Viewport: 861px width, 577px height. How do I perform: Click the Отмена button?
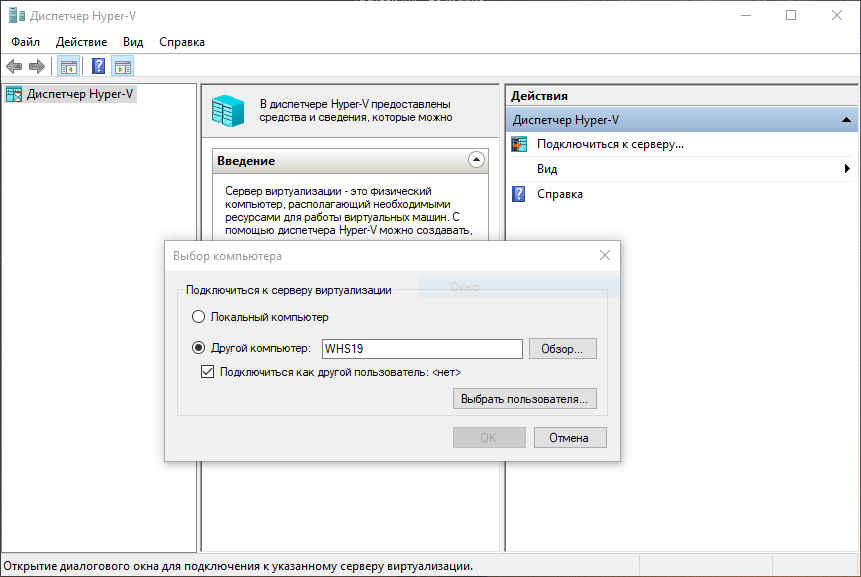[x=570, y=438]
